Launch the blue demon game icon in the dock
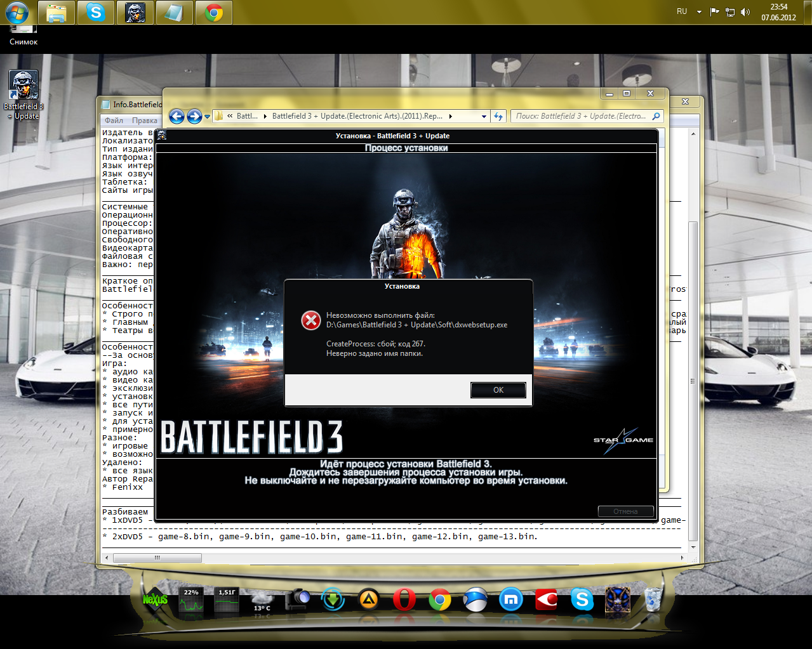The height and width of the screenshot is (649, 812). tap(618, 600)
